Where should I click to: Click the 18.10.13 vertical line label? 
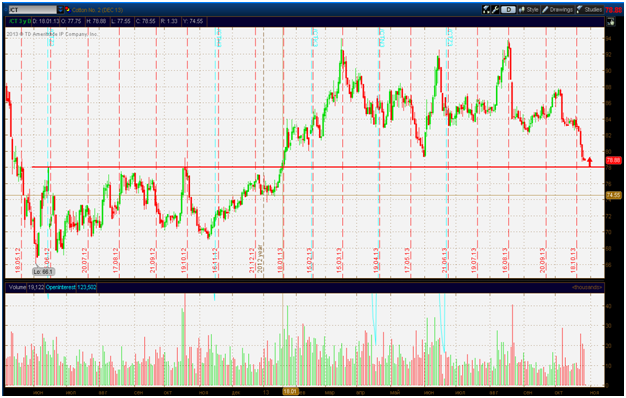pos(573,261)
